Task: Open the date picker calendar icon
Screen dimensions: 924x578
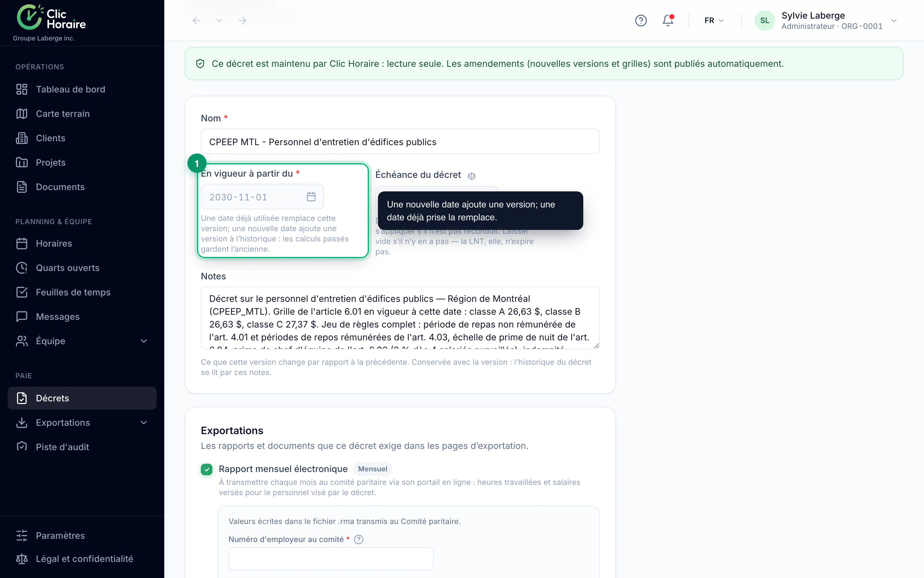Action: tap(311, 197)
